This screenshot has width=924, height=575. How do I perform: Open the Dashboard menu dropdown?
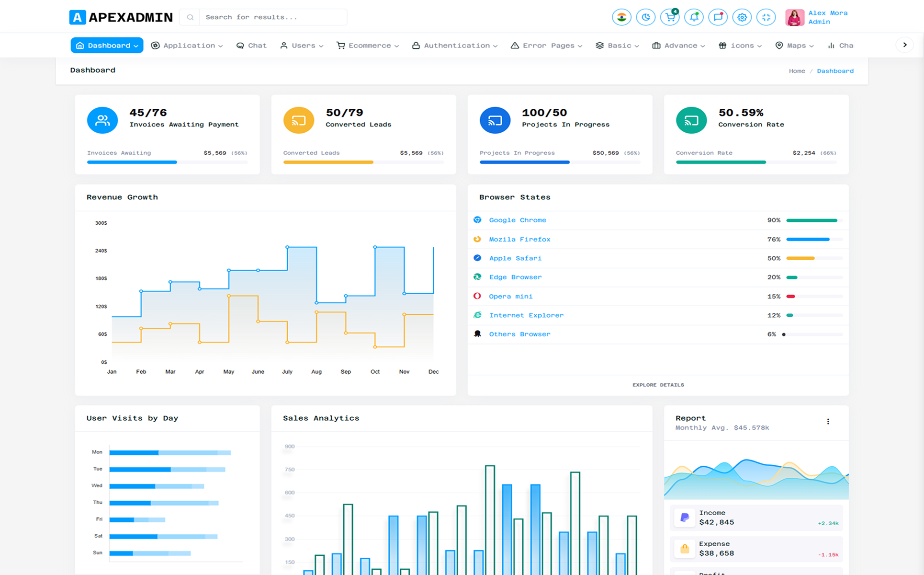tap(107, 46)
